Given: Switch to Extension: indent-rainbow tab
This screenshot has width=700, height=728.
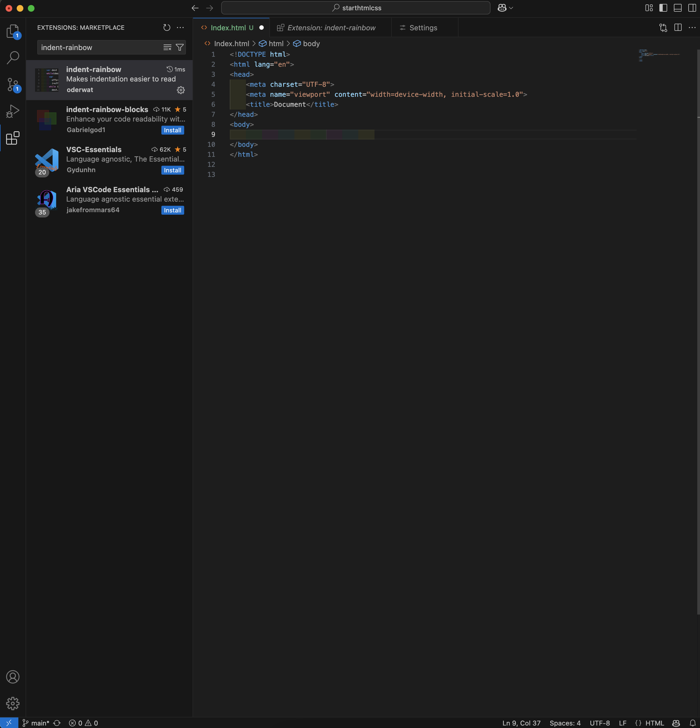Looking at the screenshot, I should tap(331, 28).
